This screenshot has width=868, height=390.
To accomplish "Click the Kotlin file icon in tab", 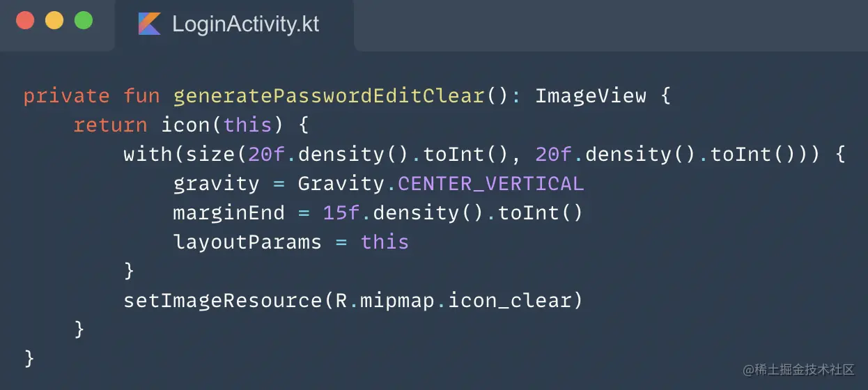I will point(149,24).
